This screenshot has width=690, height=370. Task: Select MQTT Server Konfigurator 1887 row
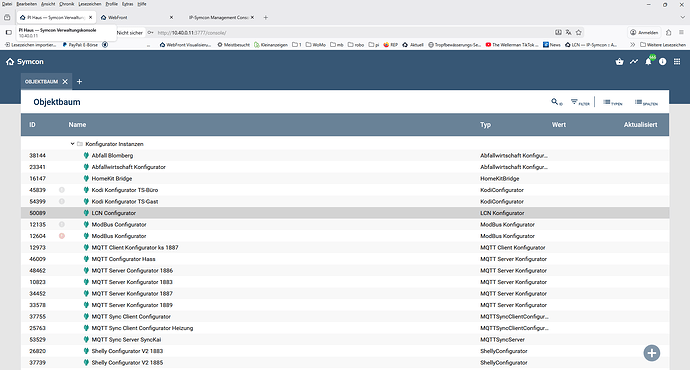tap(345, 293)
